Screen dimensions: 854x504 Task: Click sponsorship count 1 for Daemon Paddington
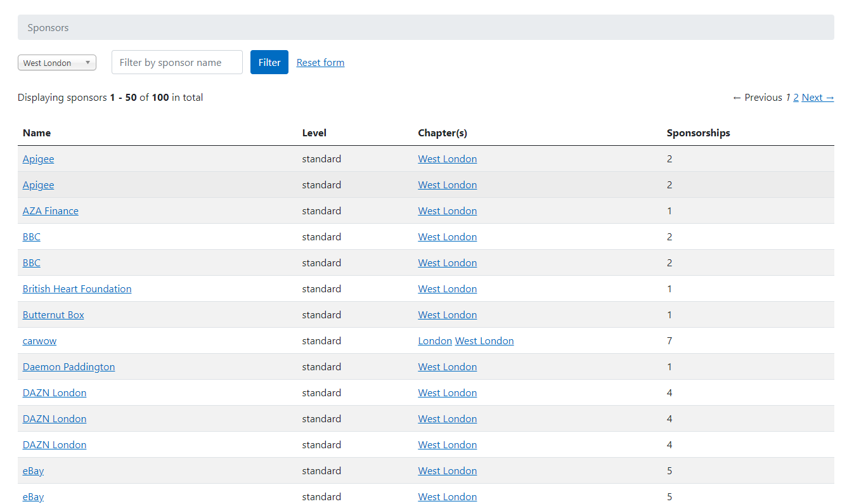coord(670,367)
